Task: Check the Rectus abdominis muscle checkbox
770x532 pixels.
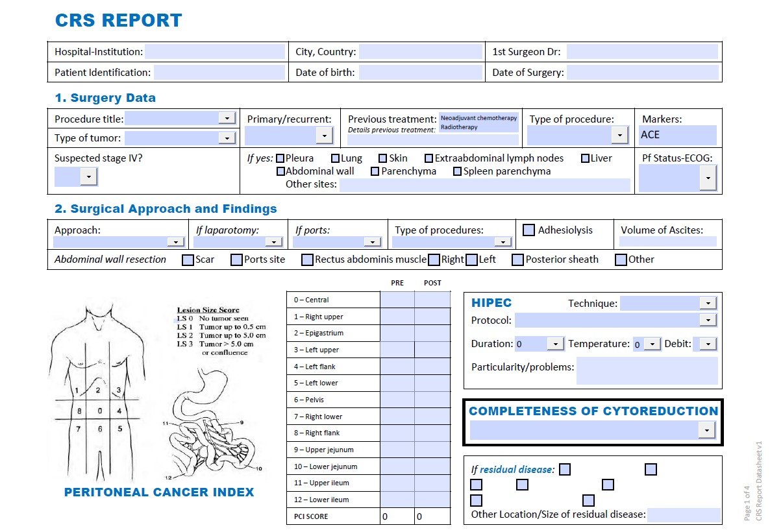Action: point(306,260)
